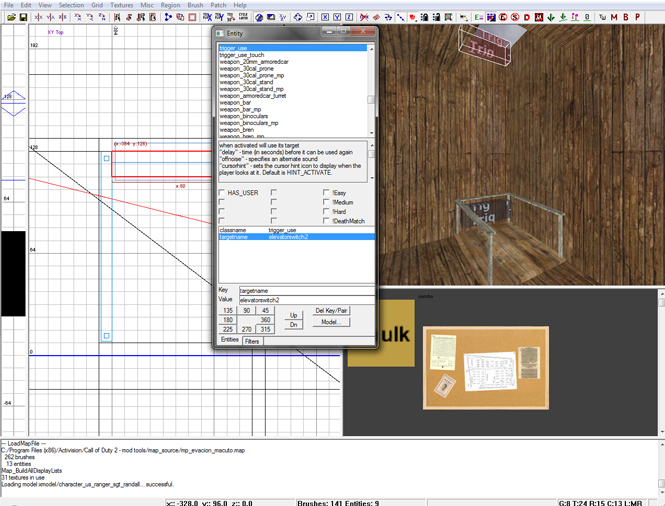The image size is (665, 506).
Task: Set angle with the 135 button
Action: coord(228,310)
